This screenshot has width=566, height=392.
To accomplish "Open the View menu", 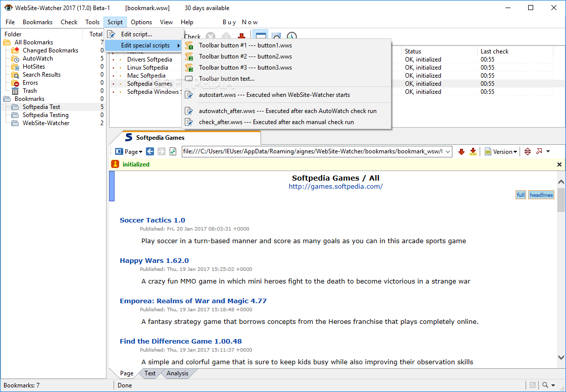I will (x=166, y=22).
